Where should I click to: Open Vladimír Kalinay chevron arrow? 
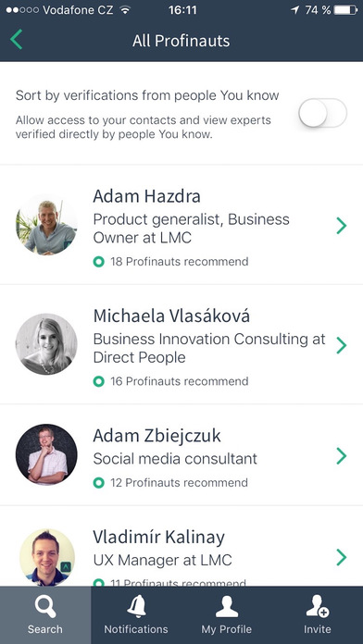(x=341, y=557)
